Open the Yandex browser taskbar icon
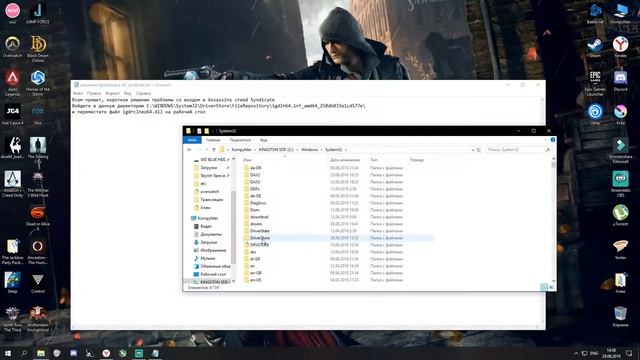 (106, 353)
